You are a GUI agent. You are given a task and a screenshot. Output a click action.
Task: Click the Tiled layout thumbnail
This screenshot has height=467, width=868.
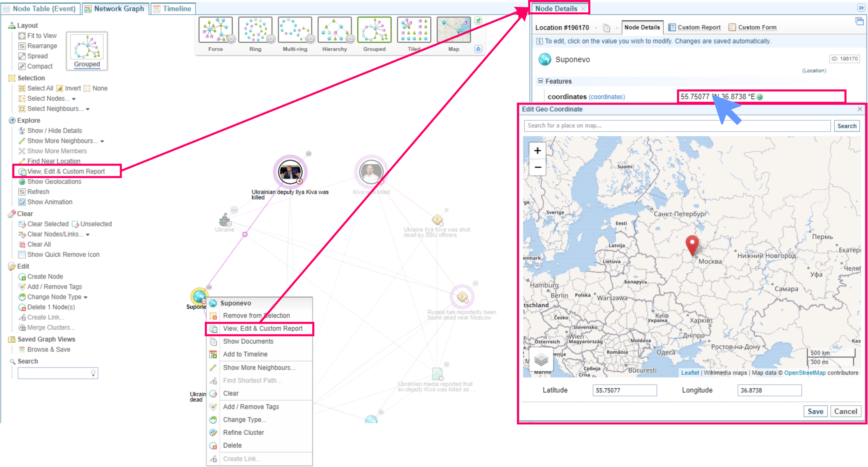click(x=414, y=30)
